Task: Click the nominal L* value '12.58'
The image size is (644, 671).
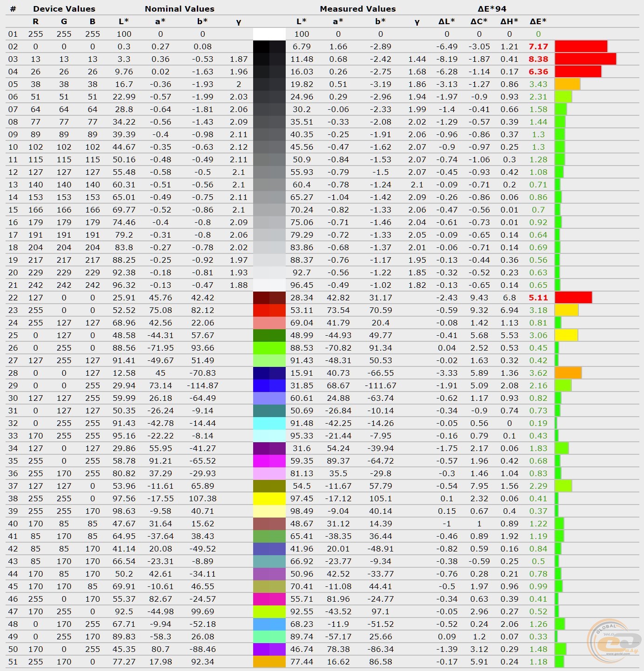Action: (124, 373)
